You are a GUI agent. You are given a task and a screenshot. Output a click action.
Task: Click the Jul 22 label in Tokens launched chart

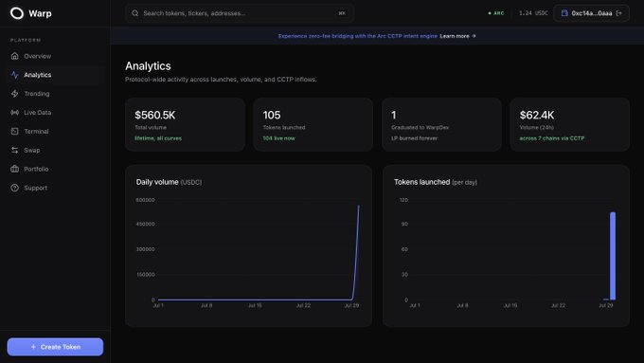click(x=558, y=305)
